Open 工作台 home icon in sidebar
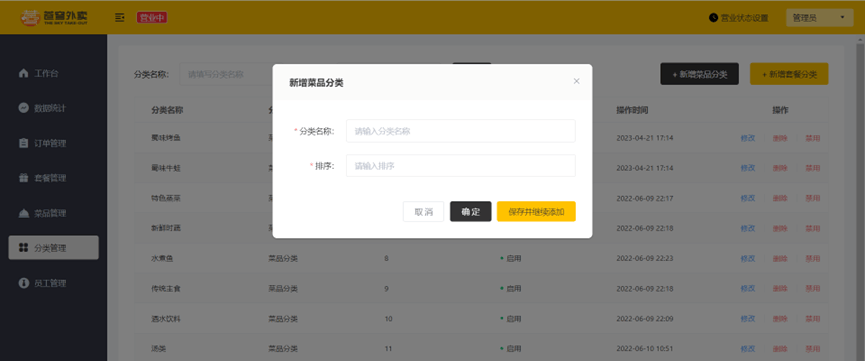 point(23,73)
